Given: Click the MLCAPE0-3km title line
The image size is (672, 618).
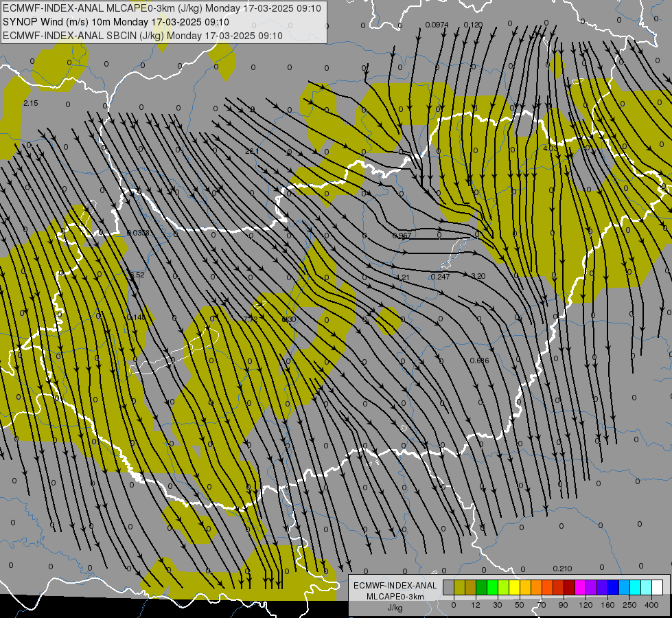Looking at the screenshot, I should pos(161,8).
